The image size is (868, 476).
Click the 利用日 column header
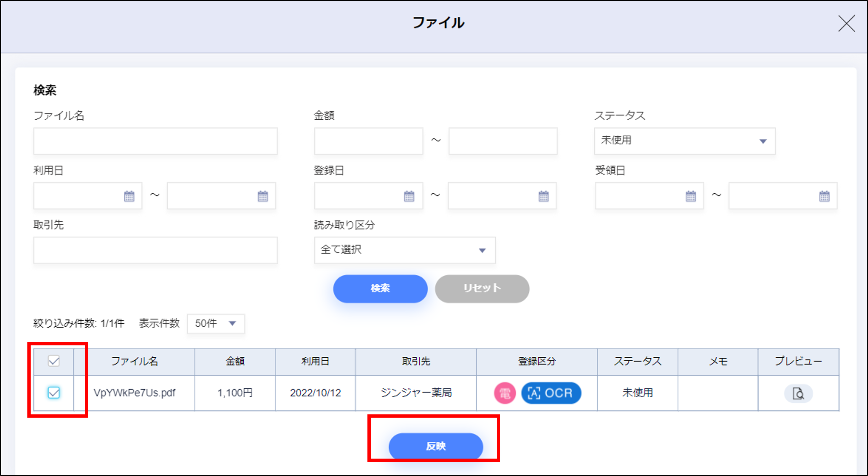315,362
